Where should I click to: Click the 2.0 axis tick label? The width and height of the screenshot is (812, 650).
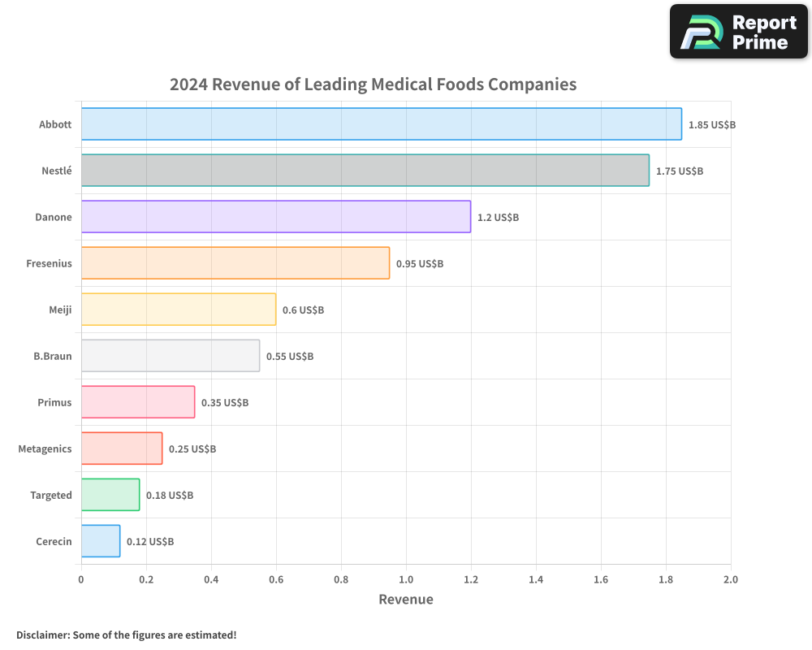point(730,579)
